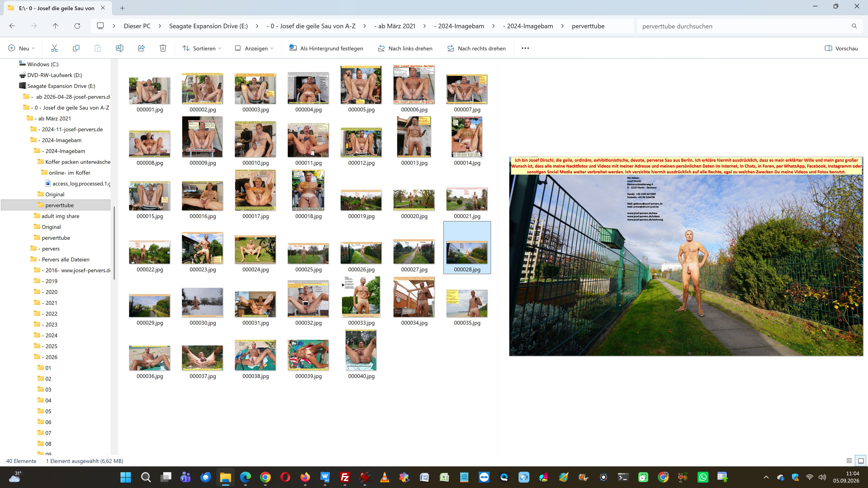The height and width of the screenshot is (488, 868).
Task: Refresh the current folder view
Action: click(x=77, y=26)
